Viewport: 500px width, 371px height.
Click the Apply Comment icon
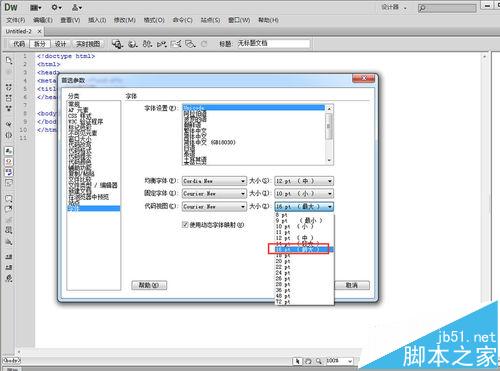(x=9, y=199)
